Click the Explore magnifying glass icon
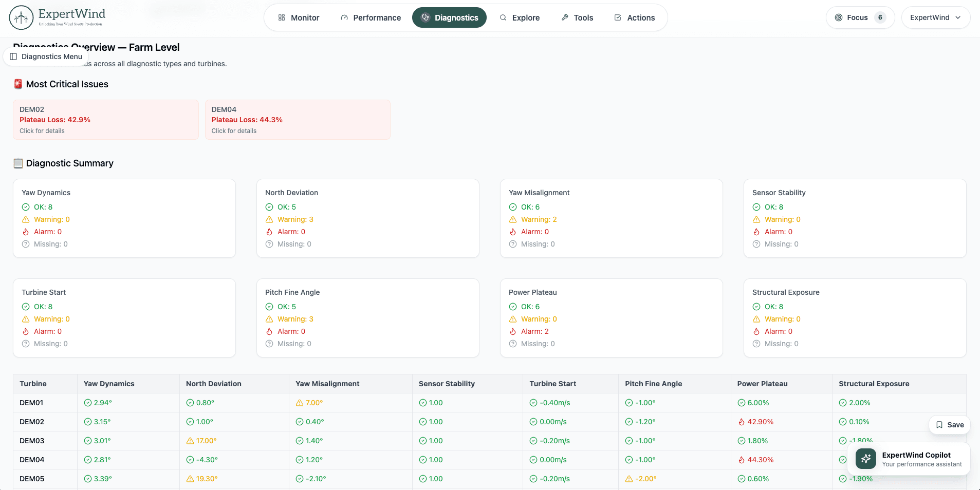 502,17
